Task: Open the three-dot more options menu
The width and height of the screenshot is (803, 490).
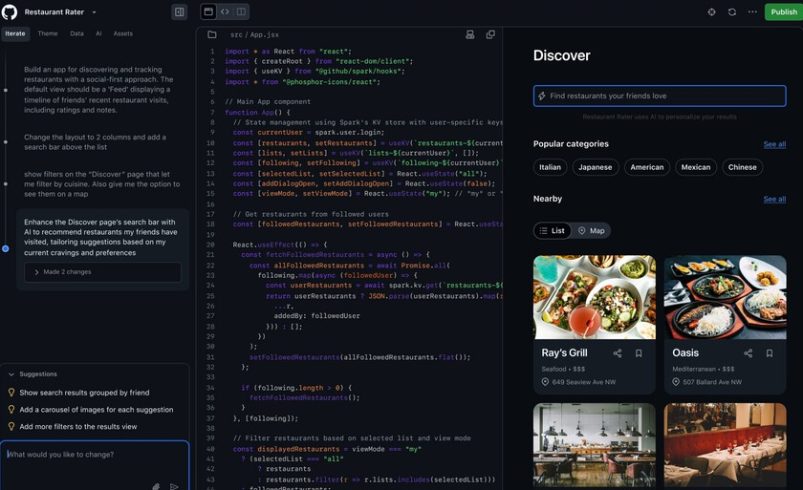Action: coord(752,12)
